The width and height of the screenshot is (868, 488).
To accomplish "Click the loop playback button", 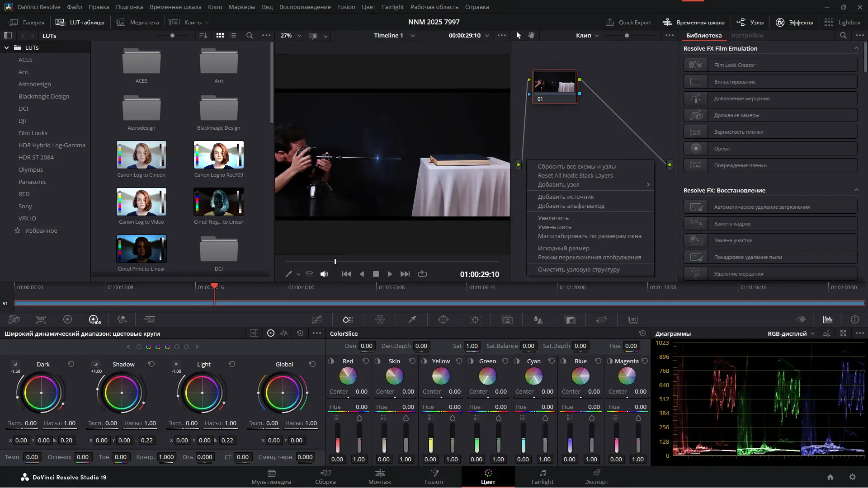I will [x=422, y=274].
